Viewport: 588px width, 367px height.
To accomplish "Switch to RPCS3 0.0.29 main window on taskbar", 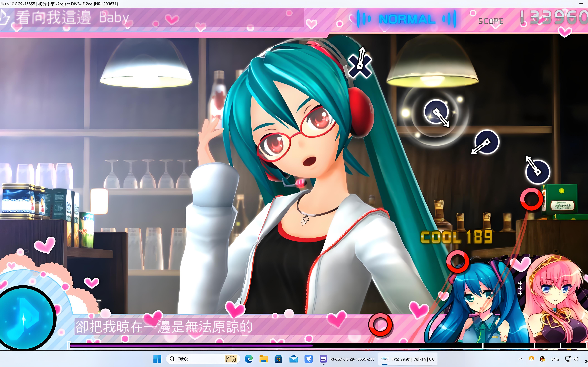I will pyautogui.click(x=347, y=359).
